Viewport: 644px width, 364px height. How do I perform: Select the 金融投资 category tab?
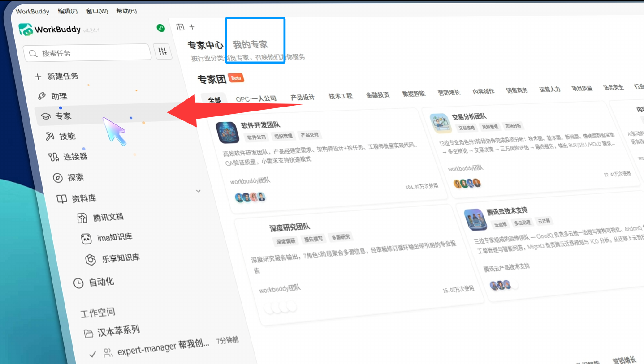pos(378,94)
